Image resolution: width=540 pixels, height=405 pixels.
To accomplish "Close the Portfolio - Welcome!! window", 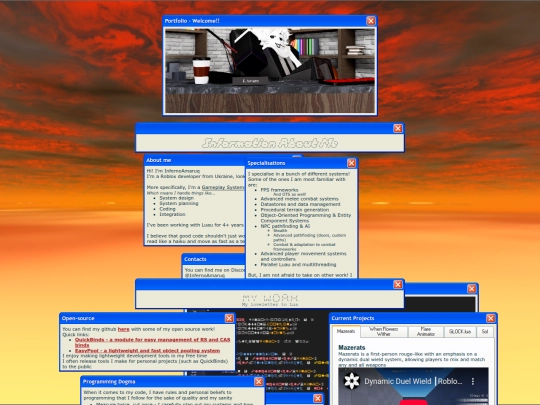I will pos(371,21).
